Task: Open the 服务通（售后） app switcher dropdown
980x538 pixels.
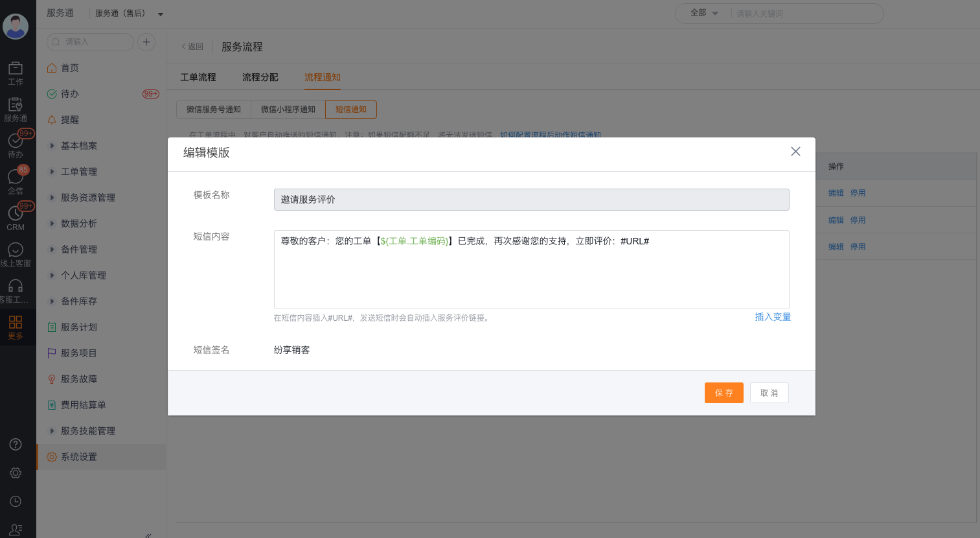Action: pyautogui.click(x=129, y=14)
